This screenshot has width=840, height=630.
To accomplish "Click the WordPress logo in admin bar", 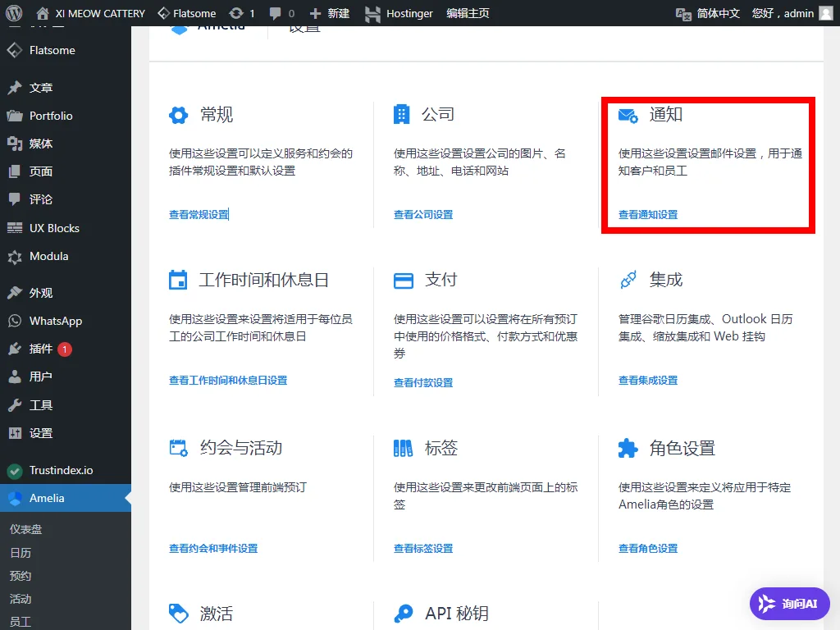I will [x=14, y=13].
